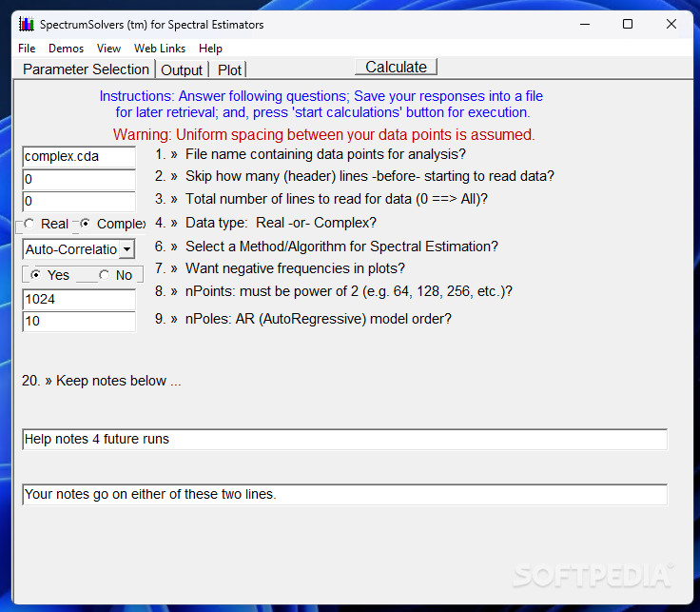Click 'nPoints: must be power of 2' text
This screenshot has height=612, width=700.
(349, 291)
